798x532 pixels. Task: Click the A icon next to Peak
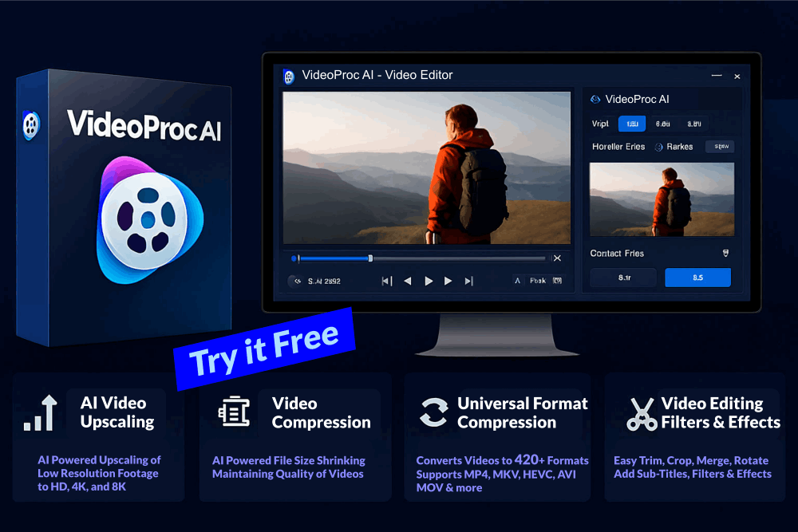point(518,281)
